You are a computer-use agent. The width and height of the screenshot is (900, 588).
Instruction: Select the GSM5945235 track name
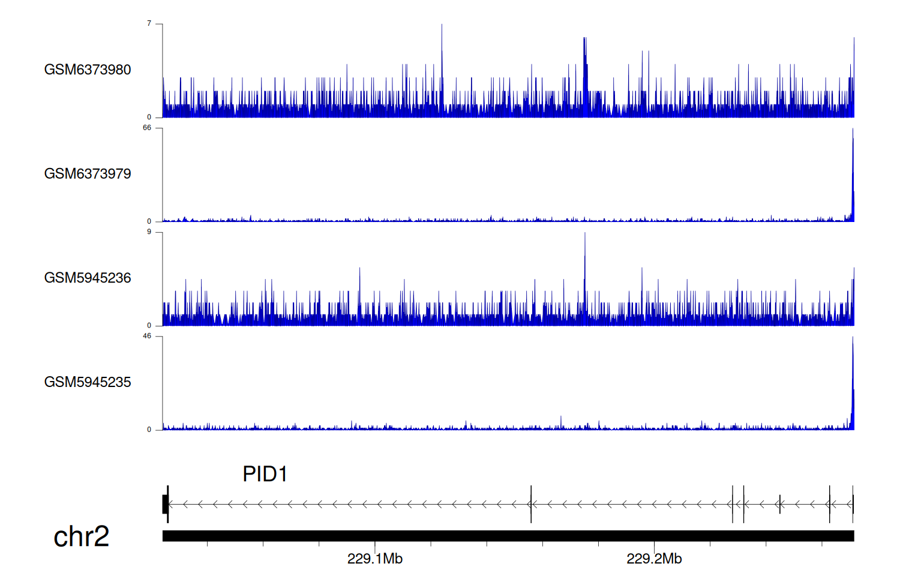(x=88, y=382)
